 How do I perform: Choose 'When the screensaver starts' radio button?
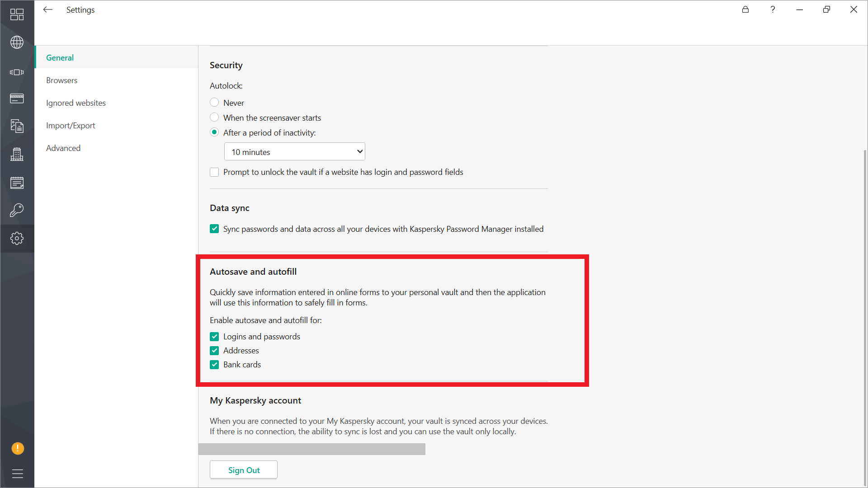point(214,117)
